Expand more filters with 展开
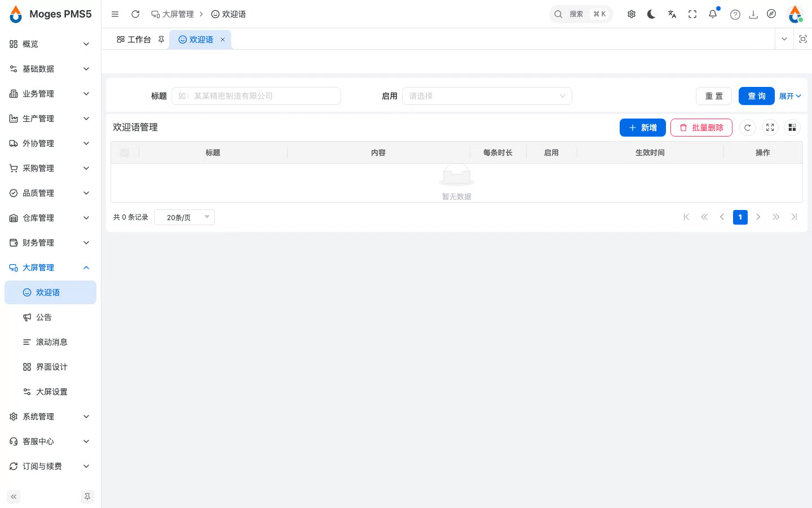This screenshot has height=508, width=812. coord(790,96)
